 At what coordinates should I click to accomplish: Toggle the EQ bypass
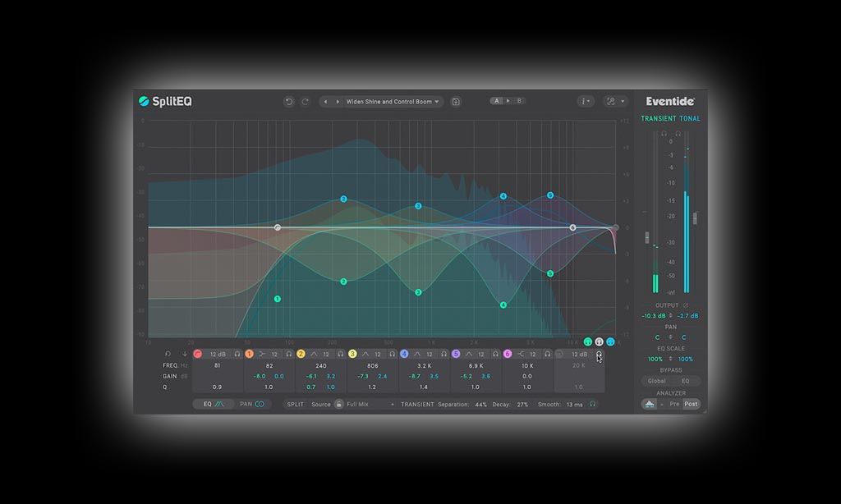[686, 381]
